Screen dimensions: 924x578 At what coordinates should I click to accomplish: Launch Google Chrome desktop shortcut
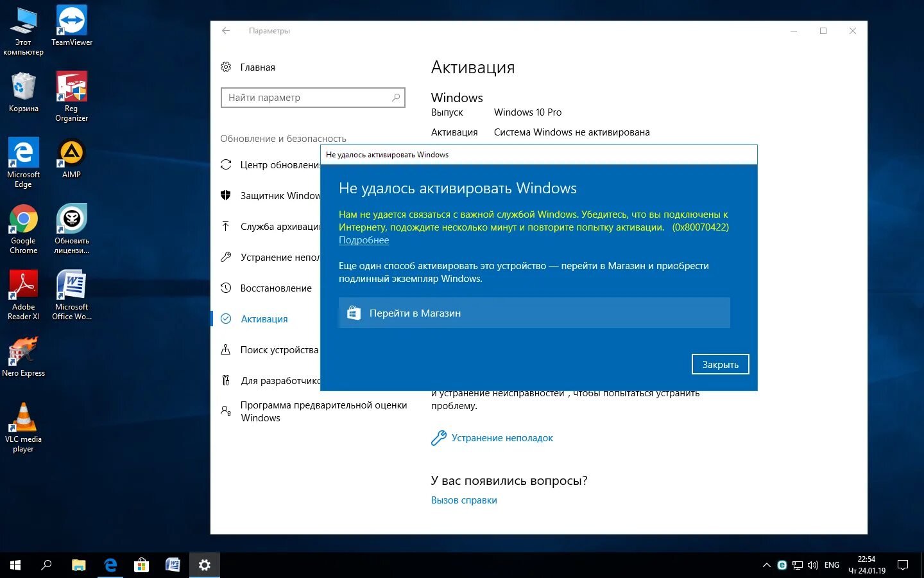pos(23,229)
